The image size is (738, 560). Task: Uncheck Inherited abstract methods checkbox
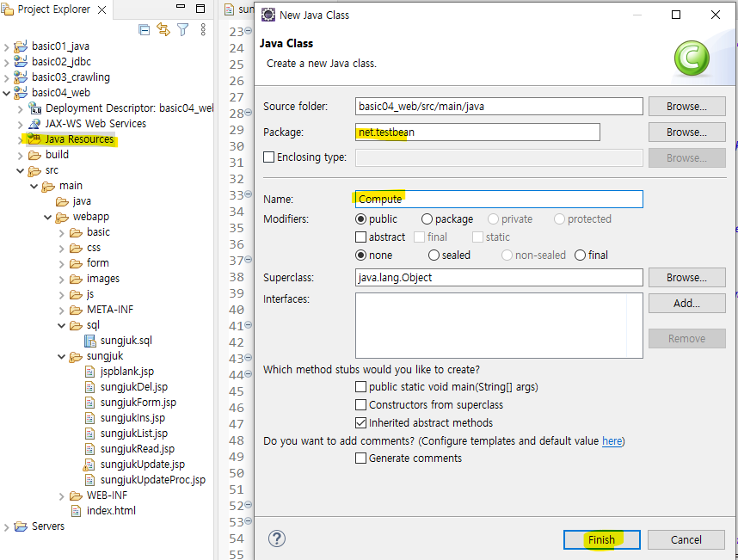pos(361,422)
